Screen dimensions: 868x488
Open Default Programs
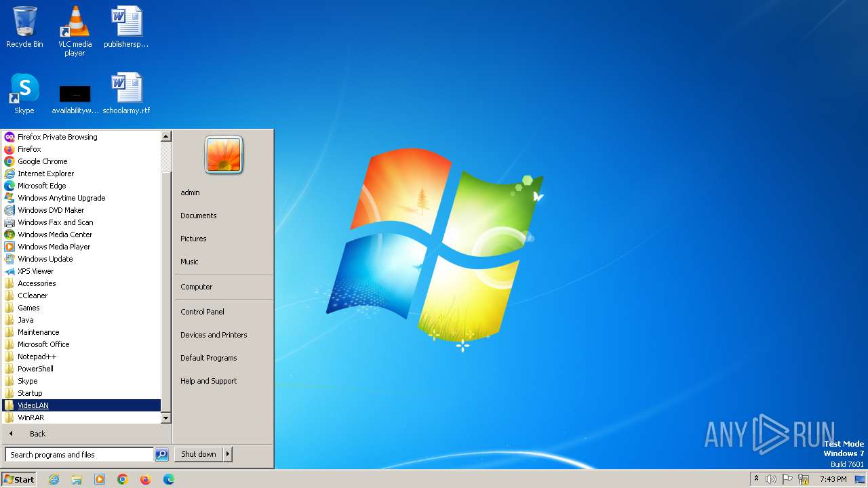pos(224,358)
